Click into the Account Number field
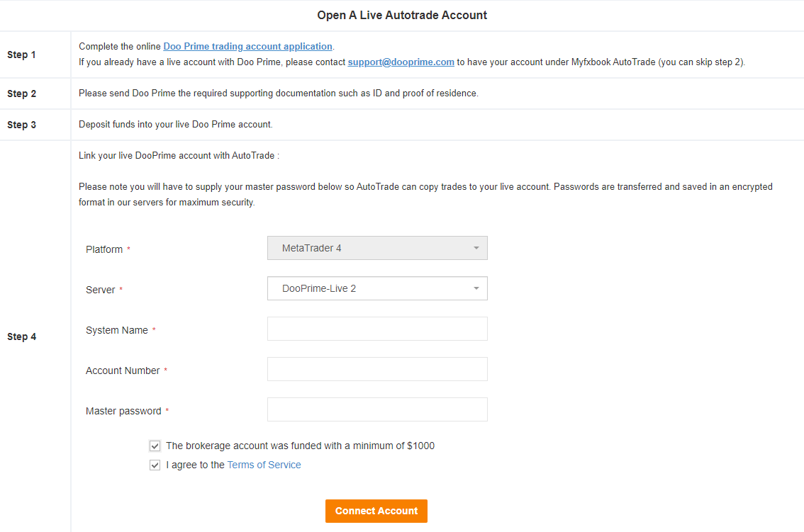 point(377,369)
